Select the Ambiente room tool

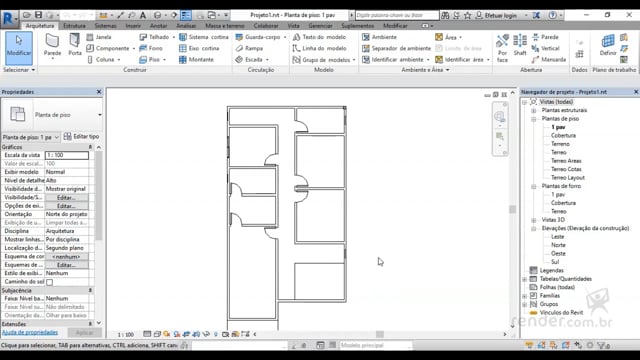379,37
